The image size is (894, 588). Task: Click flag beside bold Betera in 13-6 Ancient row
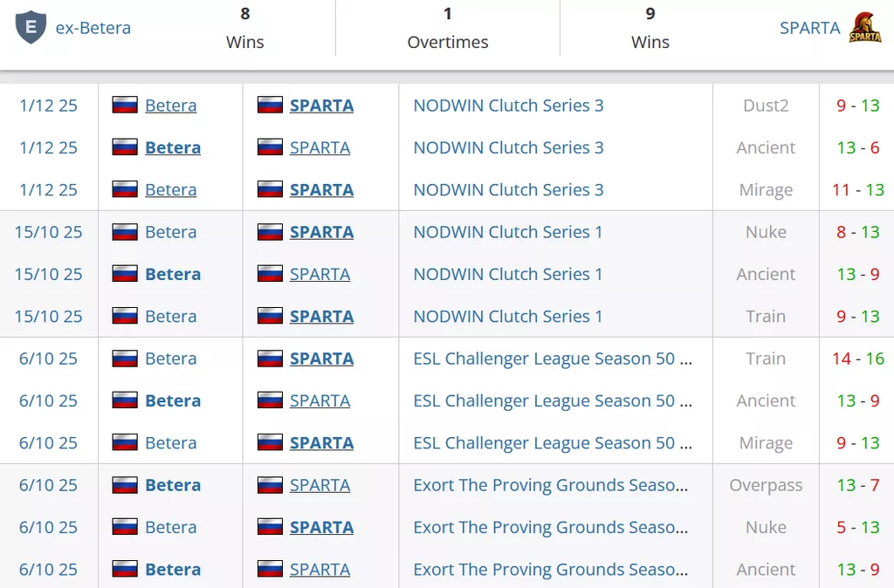[x=126, y=147]
